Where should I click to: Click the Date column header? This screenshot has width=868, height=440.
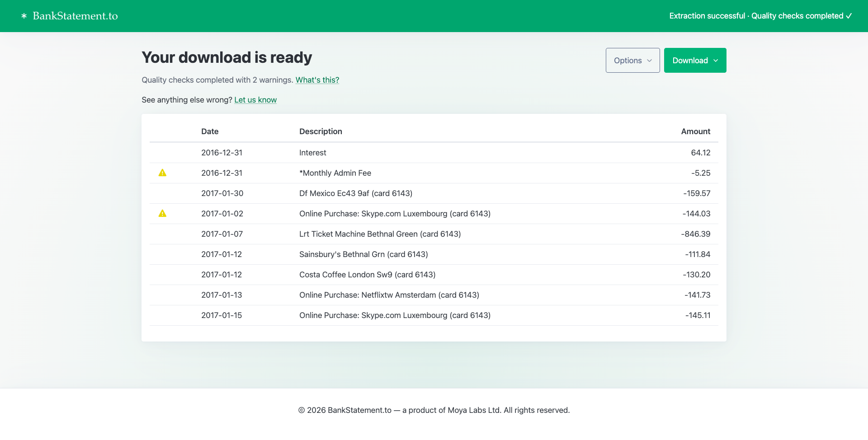pyautogui.click(x=210, y=131)
